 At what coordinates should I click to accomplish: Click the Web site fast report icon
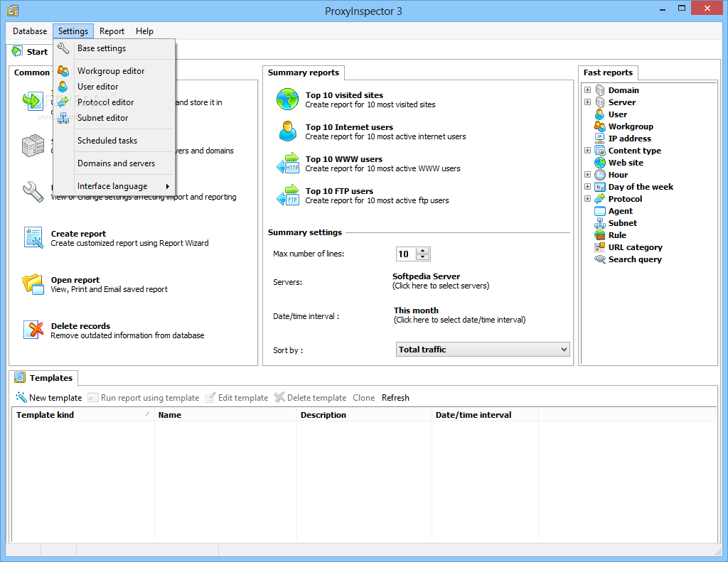click(x=600, y=163)
